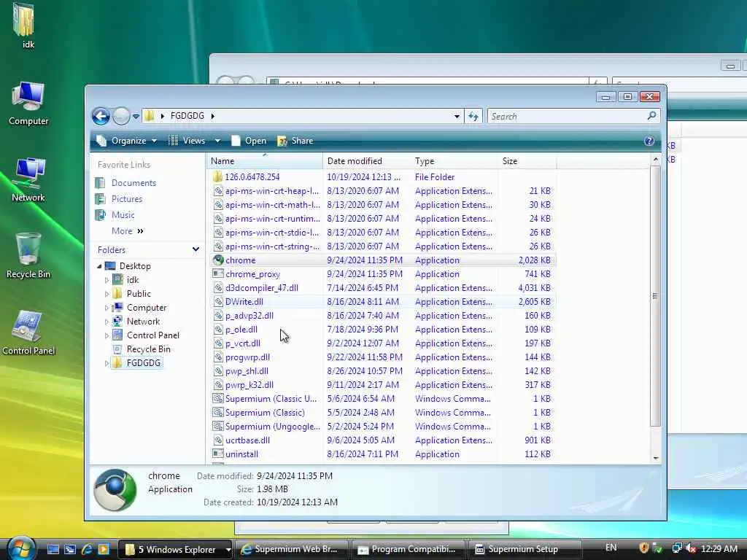Select the ucrtbase.dll file icon

coord(217,440)
